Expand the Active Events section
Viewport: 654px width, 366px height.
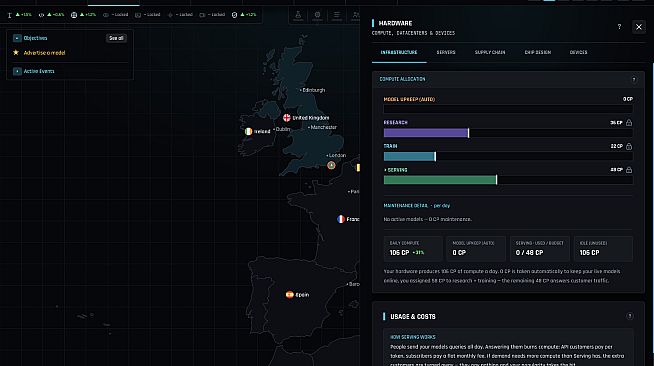pos(17,71)
